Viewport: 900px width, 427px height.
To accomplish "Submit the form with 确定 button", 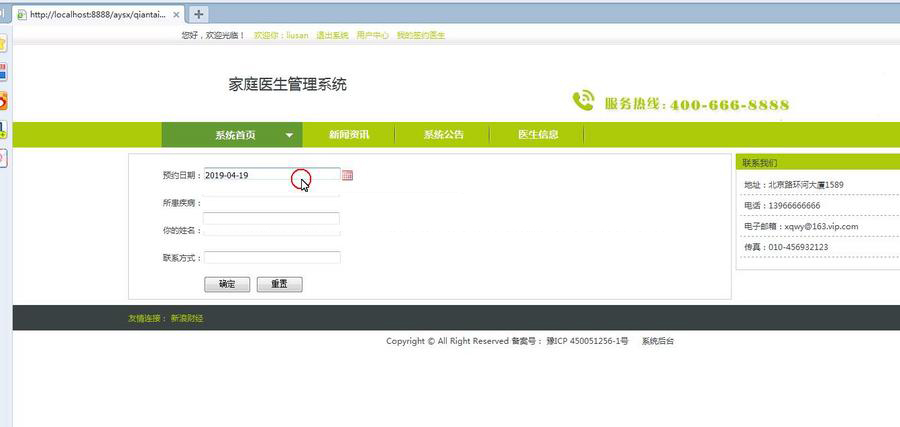I will (x=227, y=284).
